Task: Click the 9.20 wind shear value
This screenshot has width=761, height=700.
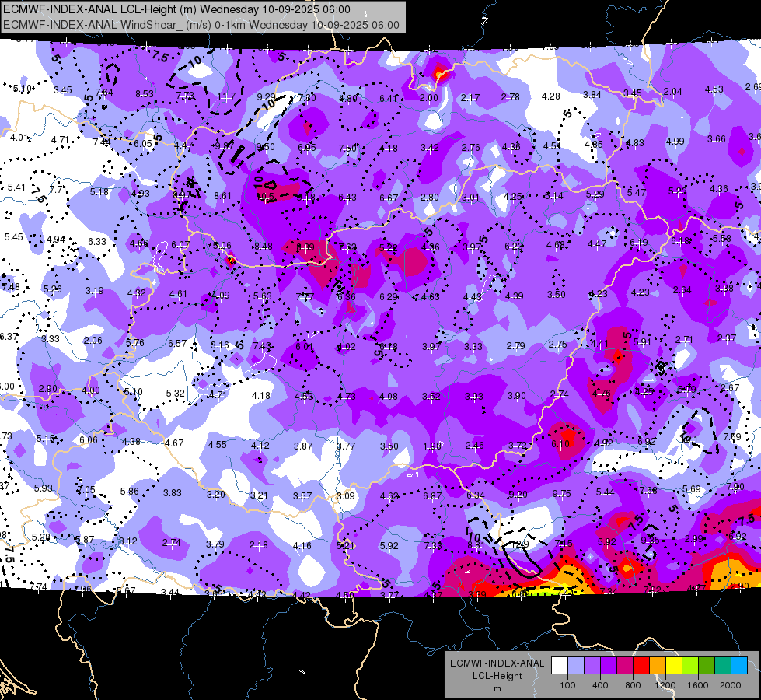Action: pyautogui.click(x=518, y=495)
